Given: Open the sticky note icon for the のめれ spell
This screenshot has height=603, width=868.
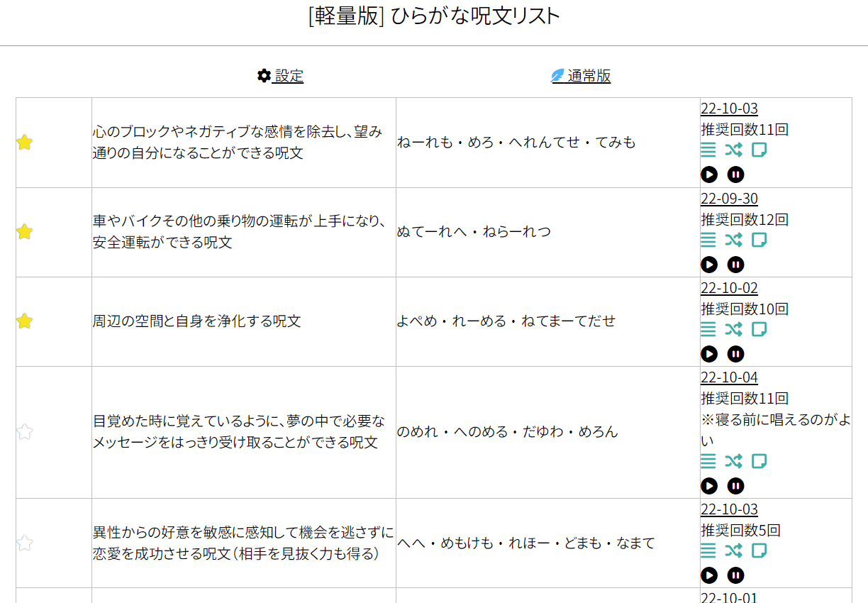Looking at the screenshot, I should pos(759,461).
